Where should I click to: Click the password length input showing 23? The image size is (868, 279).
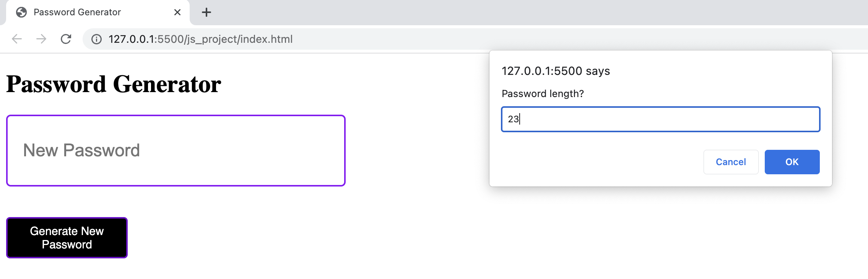pos(660,119)
